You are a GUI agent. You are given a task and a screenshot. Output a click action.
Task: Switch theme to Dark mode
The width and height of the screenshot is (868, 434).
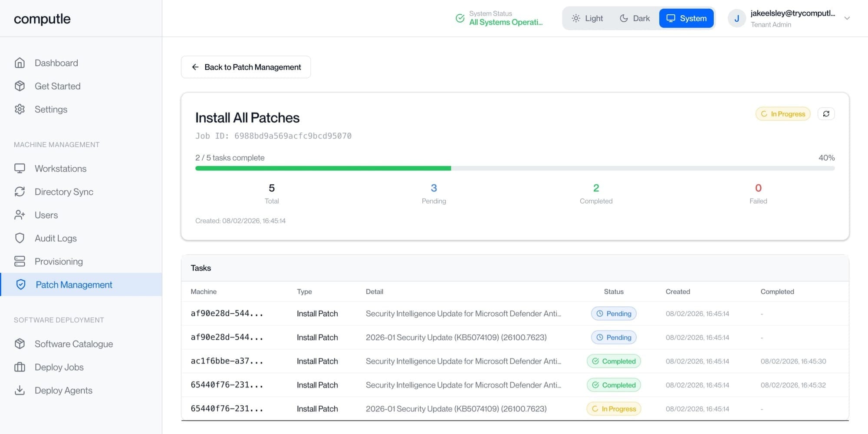coord(635,18)
